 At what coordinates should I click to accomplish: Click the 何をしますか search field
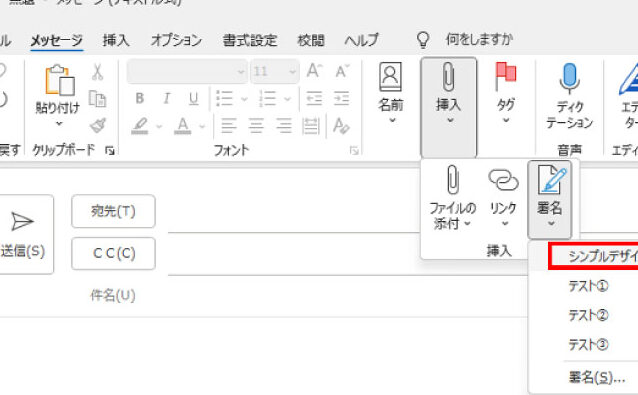click(479, 39)
